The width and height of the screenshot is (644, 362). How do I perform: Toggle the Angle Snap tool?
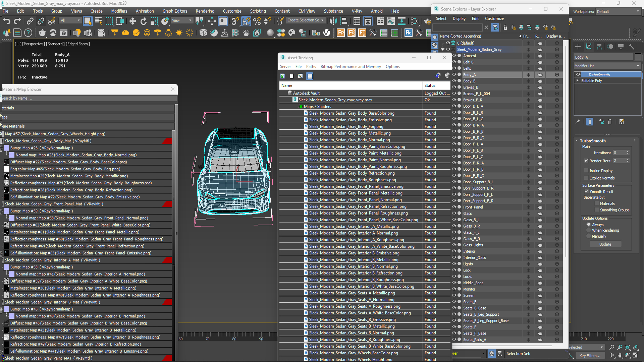pos(246,21)
